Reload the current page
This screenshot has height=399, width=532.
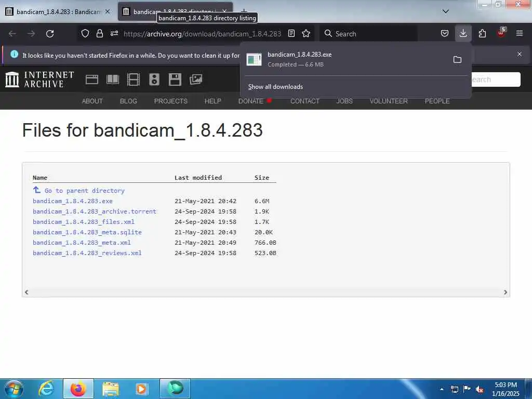coord(50,34)
